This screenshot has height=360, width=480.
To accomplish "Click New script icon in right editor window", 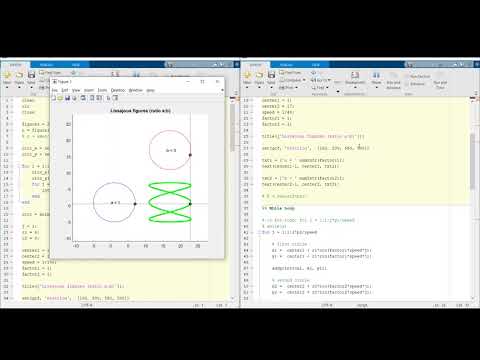I will [247, 75].
